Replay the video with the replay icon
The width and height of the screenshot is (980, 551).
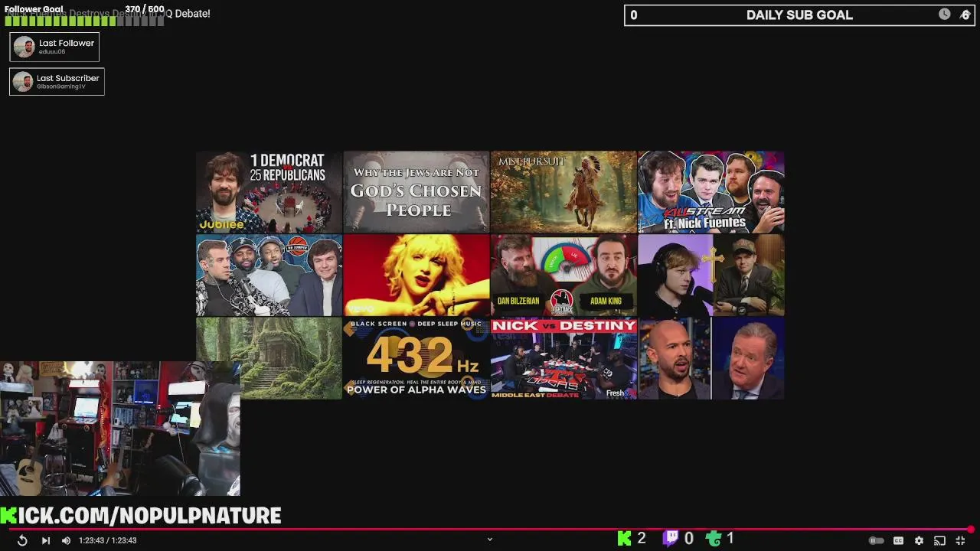point(22,540)
